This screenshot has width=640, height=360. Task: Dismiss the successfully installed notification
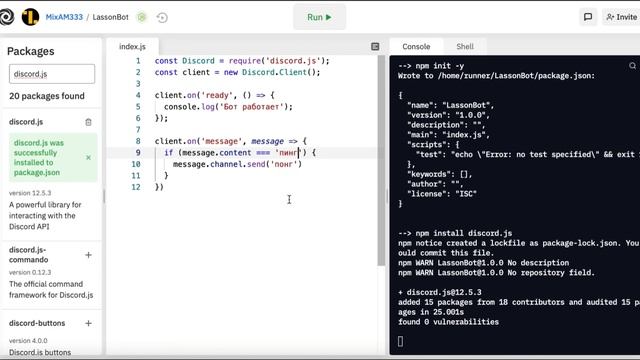pos(88,158)
